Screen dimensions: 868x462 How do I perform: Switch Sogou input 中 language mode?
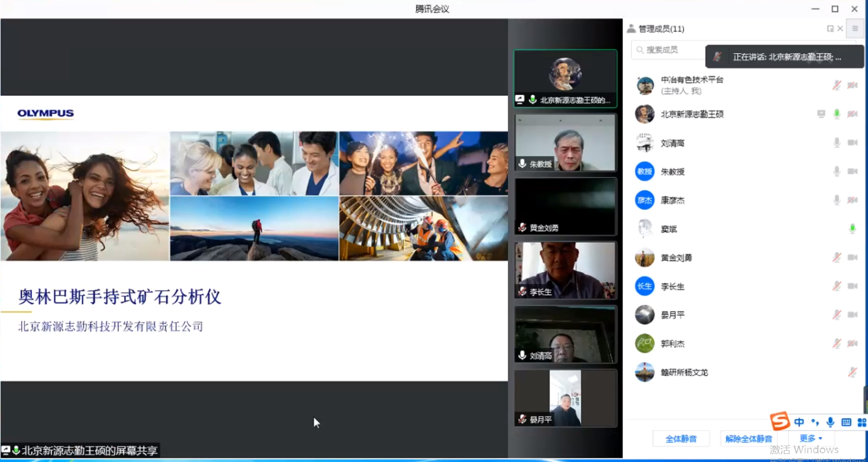tap(799, 422)
